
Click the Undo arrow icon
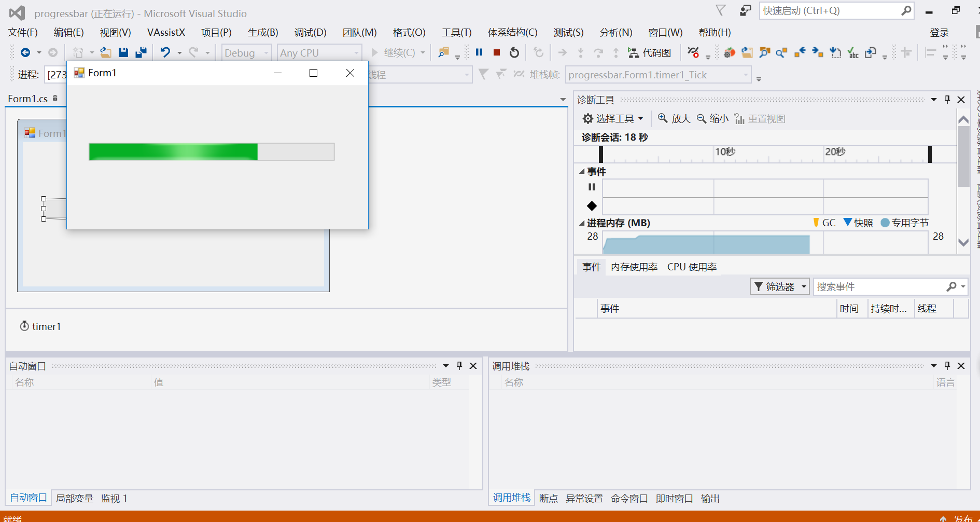click(165, 52)
